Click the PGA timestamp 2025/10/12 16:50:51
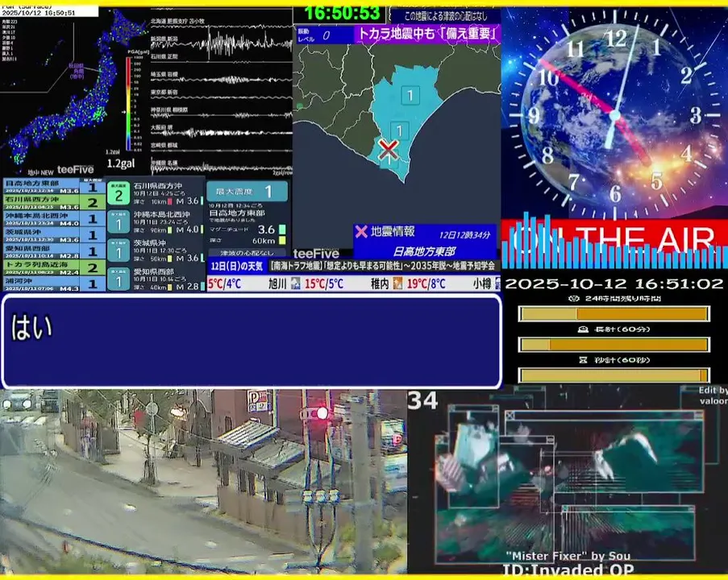This screenshot has height=580, width=728. [x=39, y=13]
